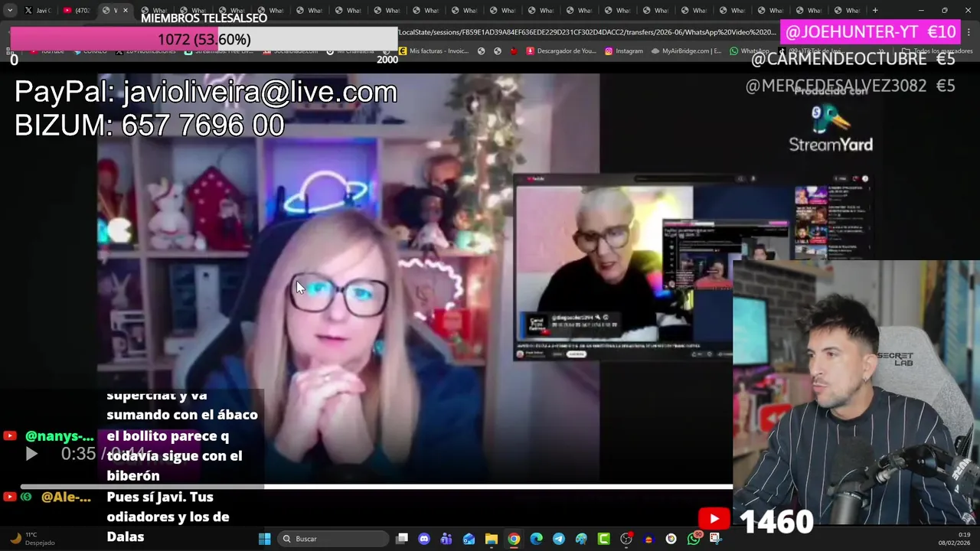Open the Instagram bookmark
Image resolution: width=980 pixels, height=551 pixels.
click(624, 51)
